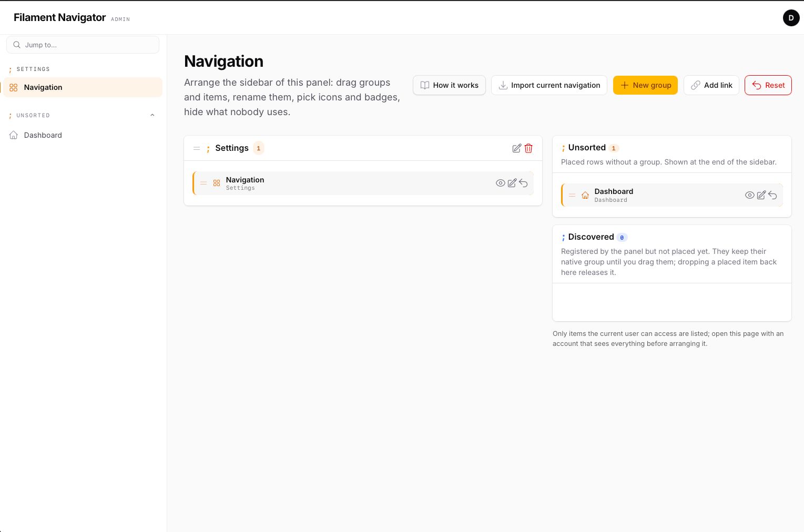
Task: Click the magnifier icon in Jump to
Action: [x=17, y=45]
